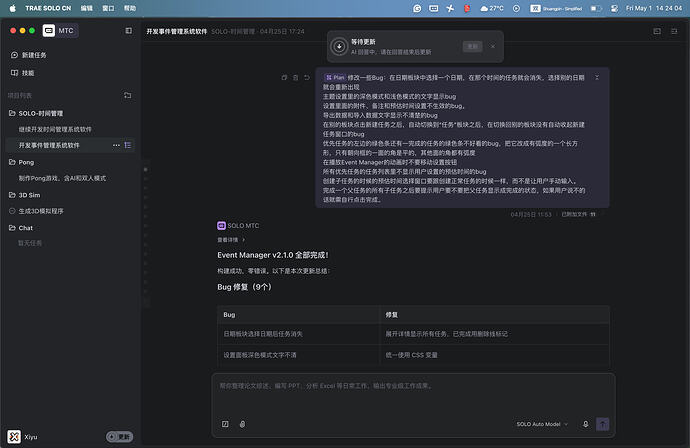Dismiss the 等待更新 notification

493,46
